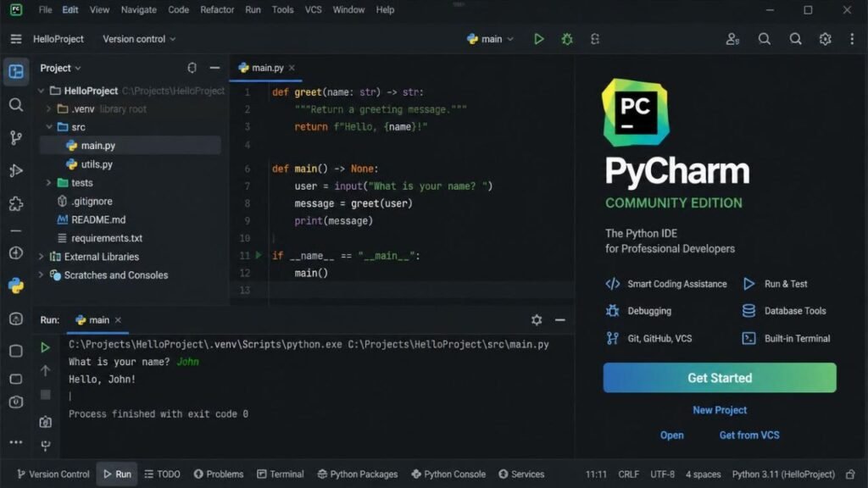Screen dimensions: 868x488
Task: Open the Python Packages tool window
Action: click(358, 474)
